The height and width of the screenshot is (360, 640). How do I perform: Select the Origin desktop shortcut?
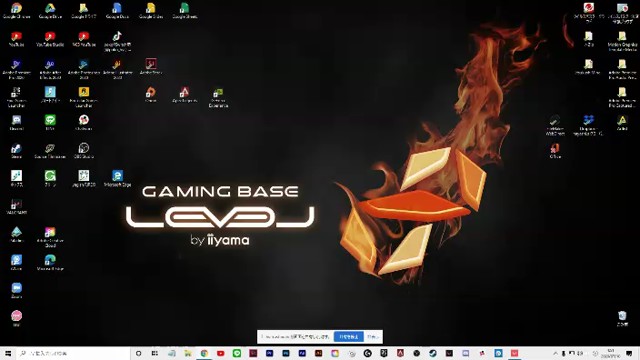coord(151,95)
